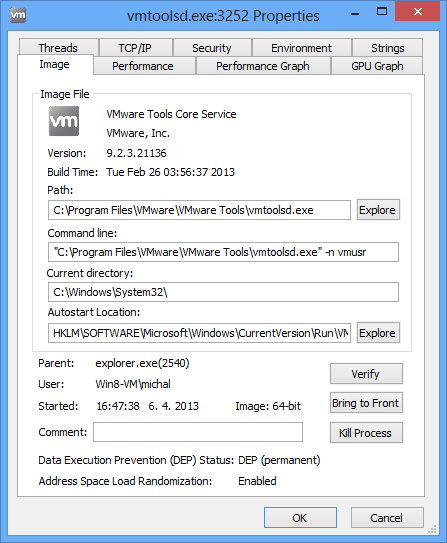
Task: Click the 'DEP (permanent)' status value
Action: click(x=279, y=460)
